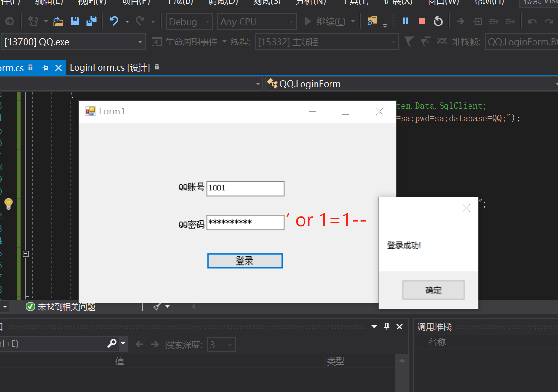The height and width of the screenshot is (392, 558).
Task: Collapse the code block outline box
Action: pos(25,253)
